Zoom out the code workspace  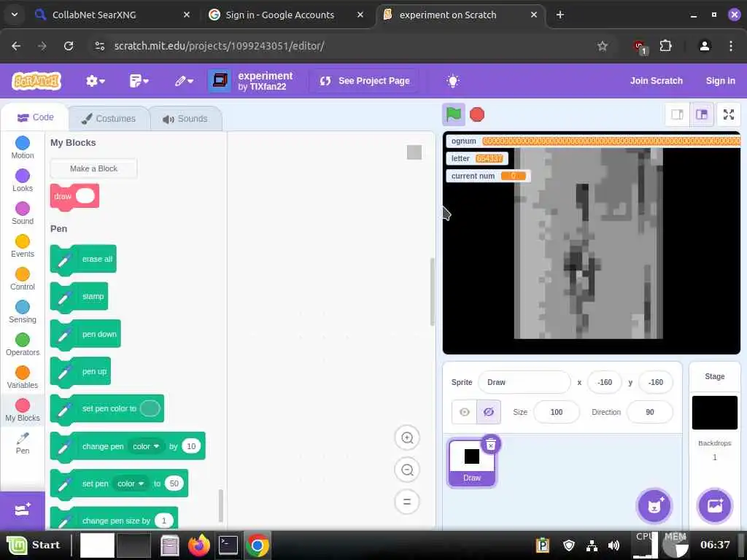[407, 470]
